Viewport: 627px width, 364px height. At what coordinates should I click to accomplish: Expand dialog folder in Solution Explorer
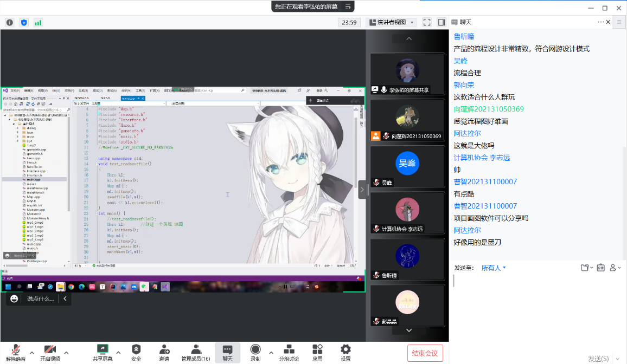click(x=17, y=128)
